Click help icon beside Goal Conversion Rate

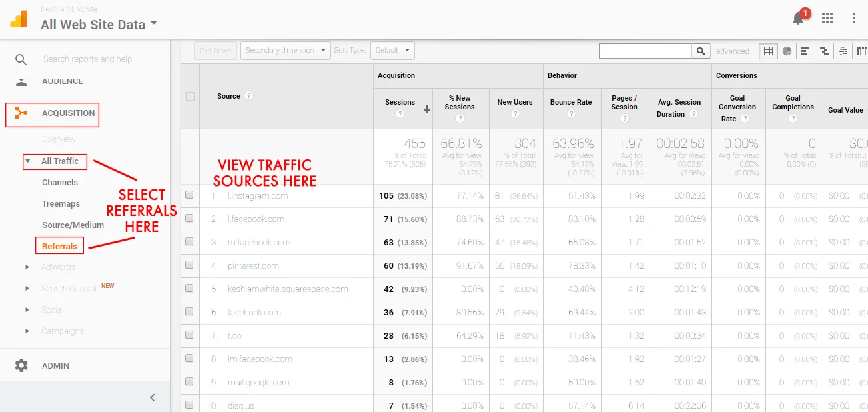pos(745,119)
